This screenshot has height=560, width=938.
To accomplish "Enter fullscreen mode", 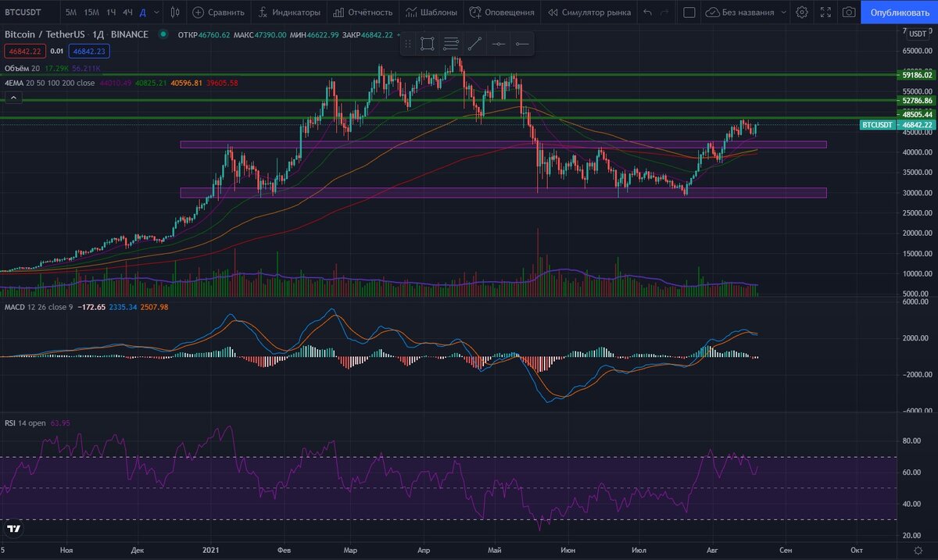I will pyautogui.click(x=825, y=12).
